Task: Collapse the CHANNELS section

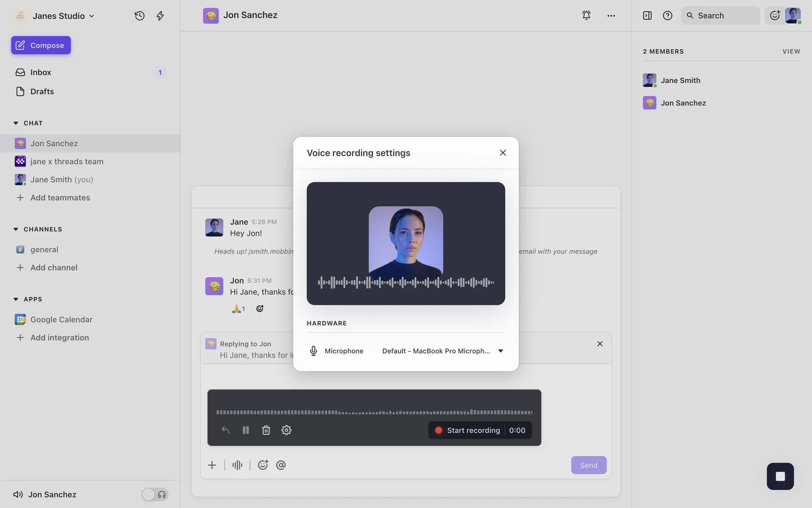Action: point(16,229)
